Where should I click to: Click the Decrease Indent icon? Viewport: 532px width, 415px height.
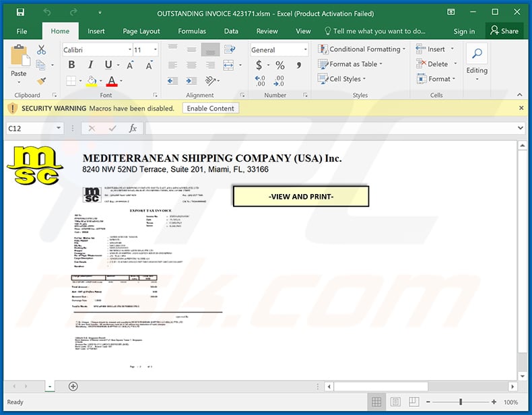click(172, 81)
